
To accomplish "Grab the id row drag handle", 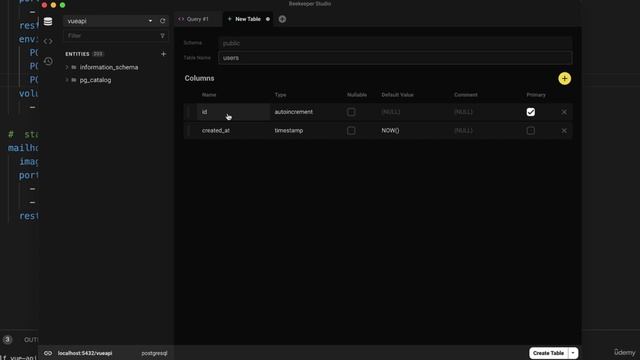I will click(189, 112).
